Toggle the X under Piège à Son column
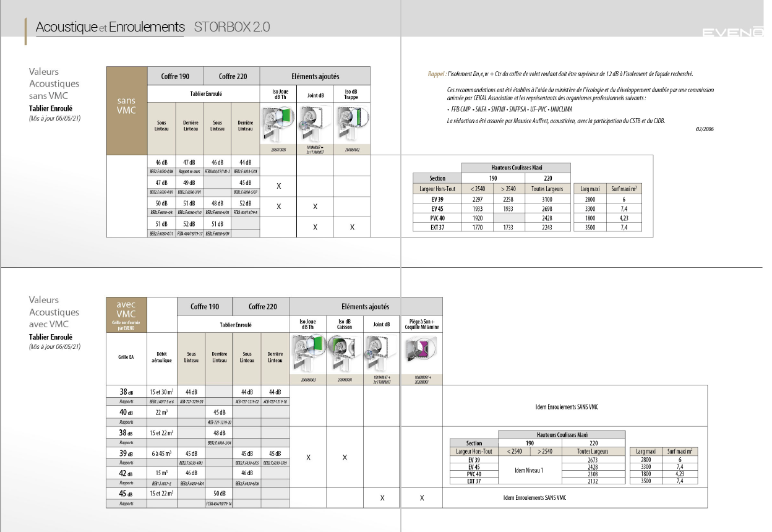772x532 pixels. [422, 498]
